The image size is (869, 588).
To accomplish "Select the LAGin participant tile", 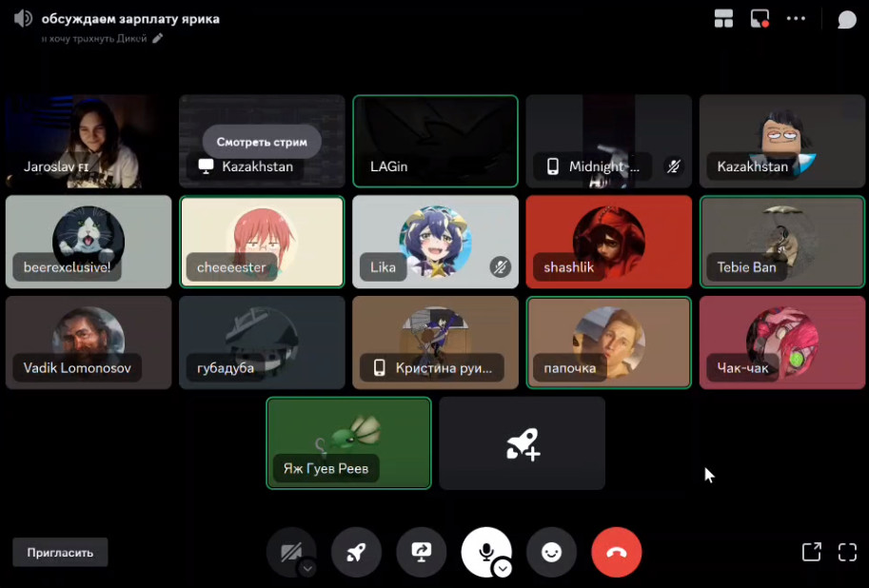I will [436, 142].
